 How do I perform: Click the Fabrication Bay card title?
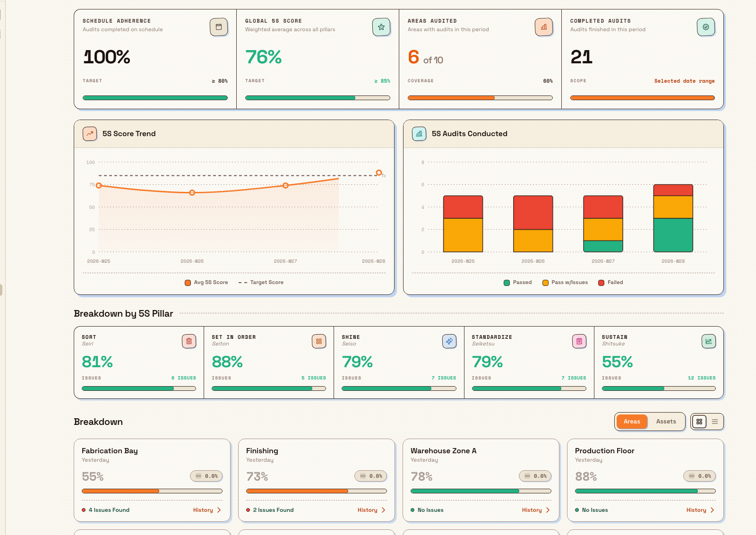[x=110, y=451]
